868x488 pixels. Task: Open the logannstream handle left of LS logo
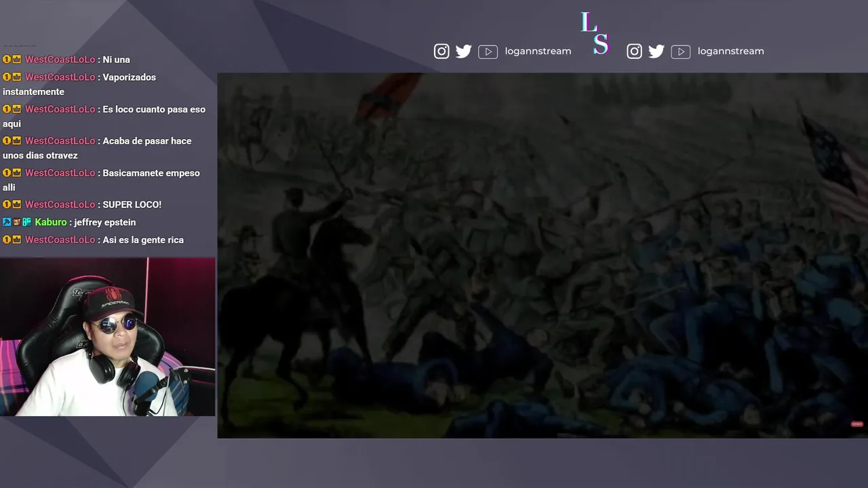538,52
